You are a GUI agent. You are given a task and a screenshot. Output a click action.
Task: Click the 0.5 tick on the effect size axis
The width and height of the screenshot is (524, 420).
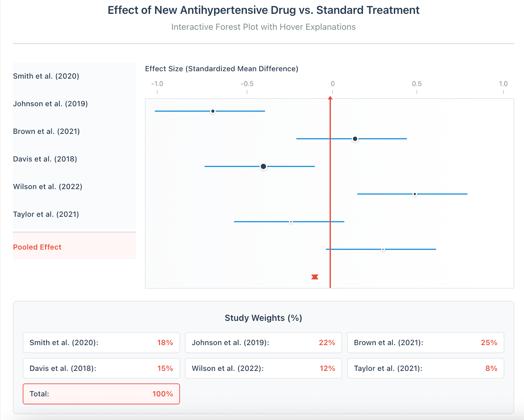417,84
